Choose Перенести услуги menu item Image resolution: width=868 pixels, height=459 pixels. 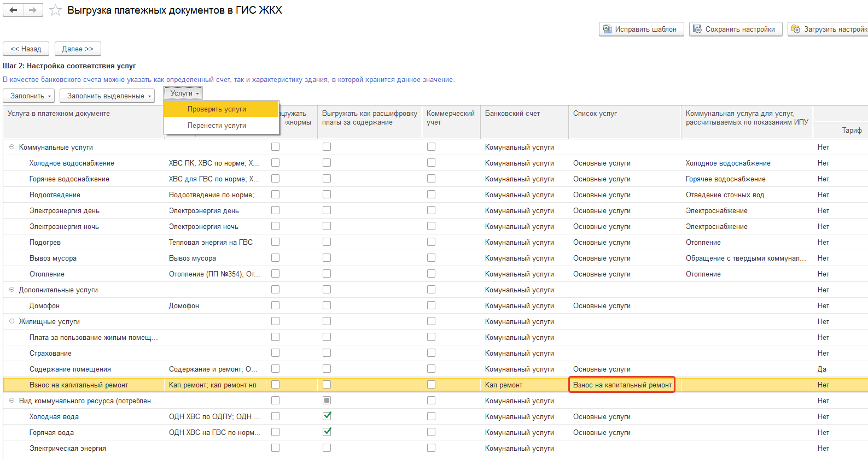coord(222,125)
